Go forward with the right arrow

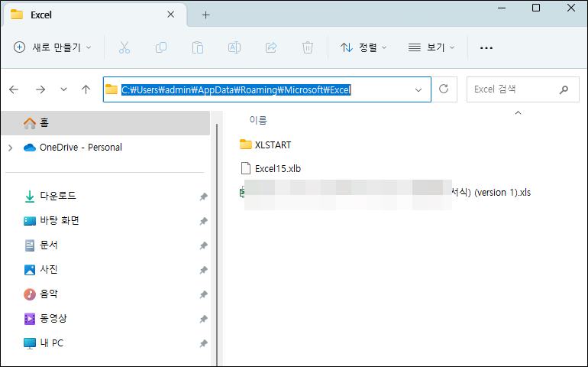(x=40, y=89)
